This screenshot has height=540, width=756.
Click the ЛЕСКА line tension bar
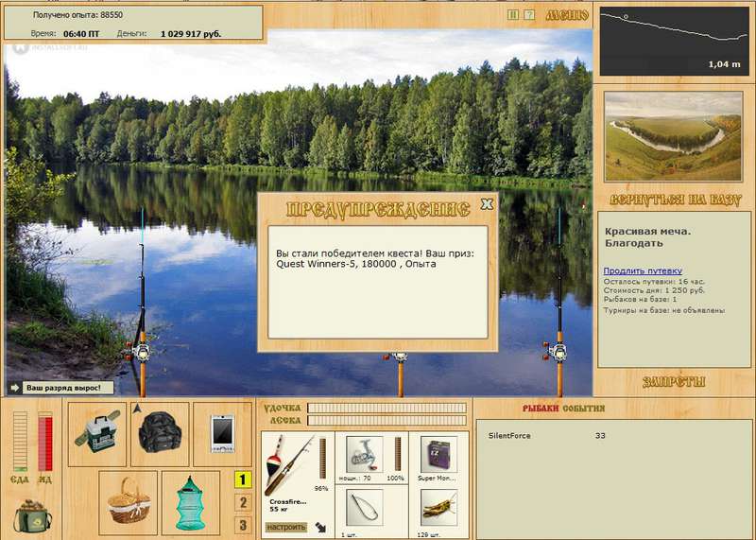(x=387, y=420)
